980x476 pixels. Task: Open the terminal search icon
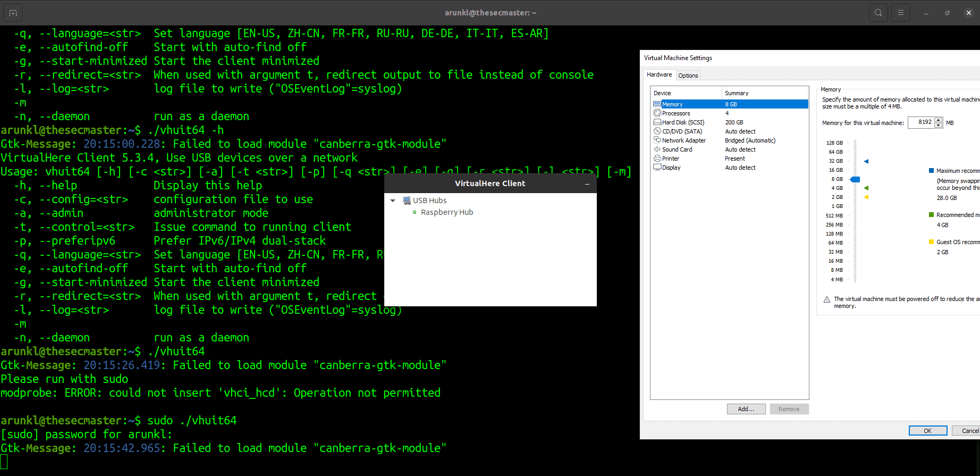878,13
